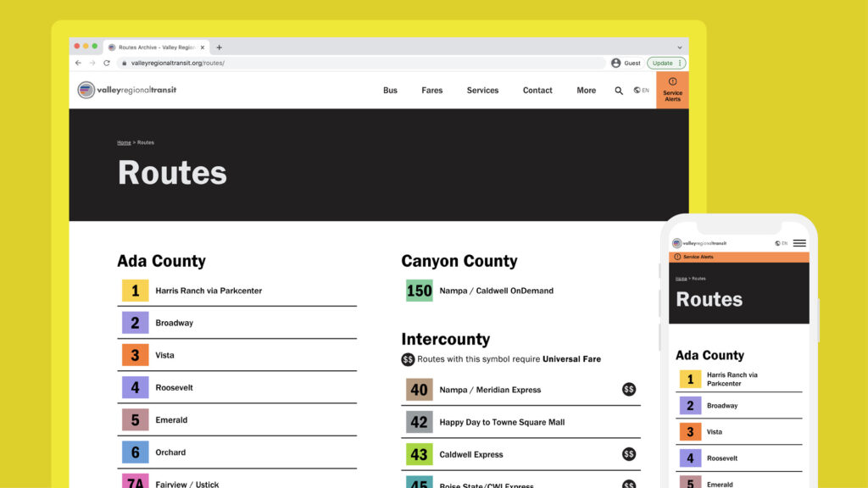868x488 pixels.
Task: Open a new tab with plus icon
Action: pyautogui.click(x=220, y=47)
